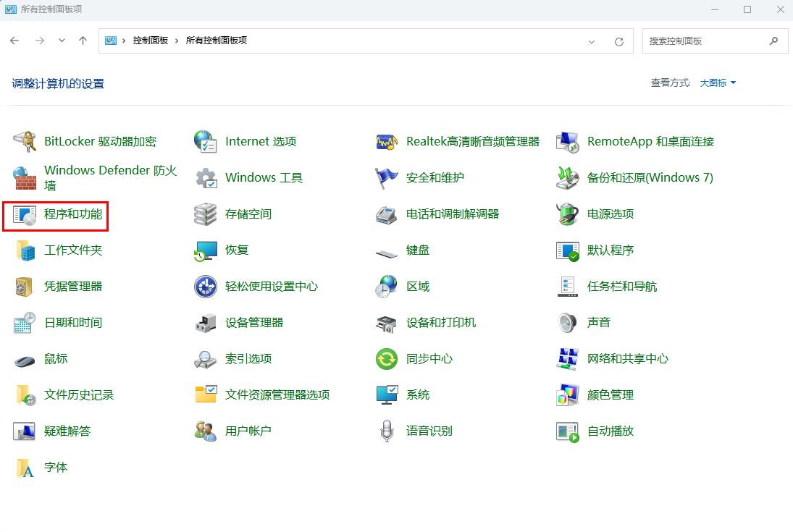Open 用户帐户 people icon
The height and width of the screenshot is (532, 793).
pyautogui.click(x=206, y=431)
